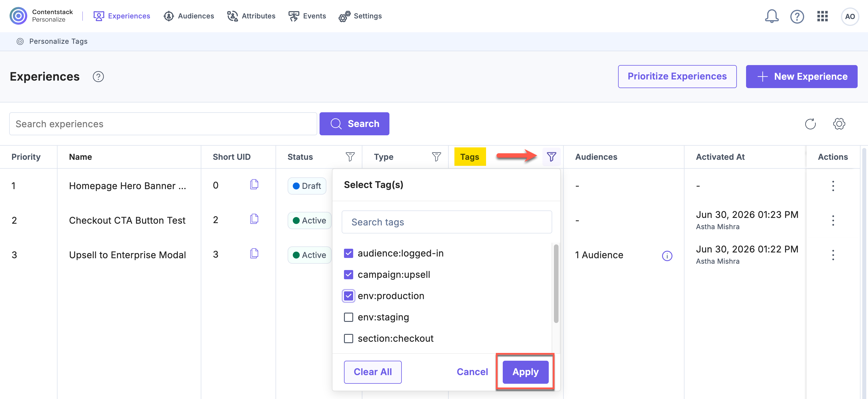Click Prioritize Experiences button
Screen dimensions: 868x399
(x=677, y=77)
